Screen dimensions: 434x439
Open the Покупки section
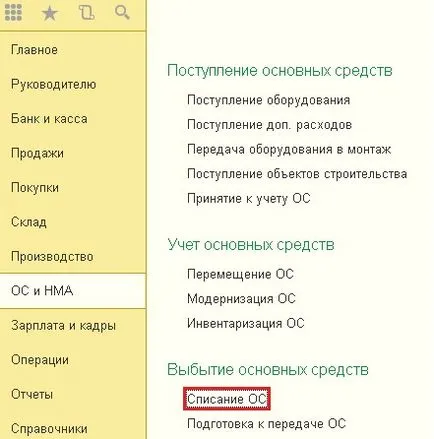[x=35, y=188]
